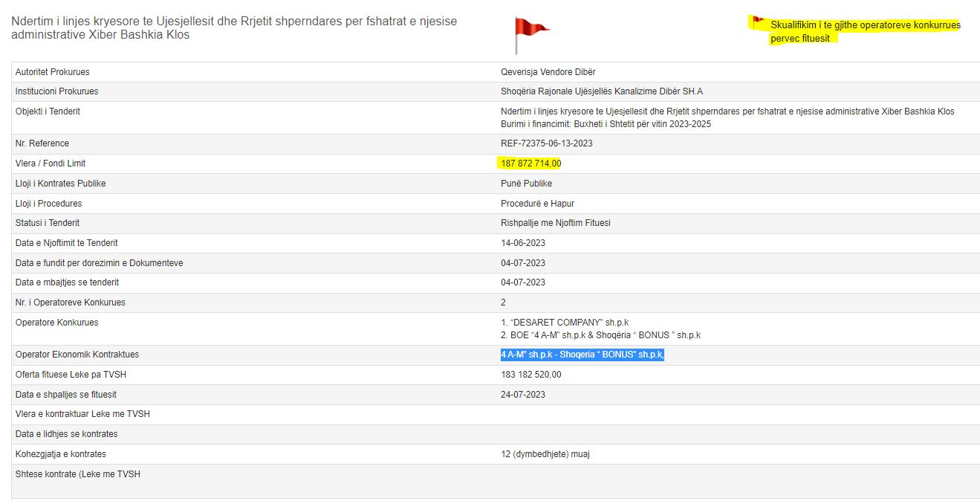
Task: Click Operator Ekonomik Kontraktues label
Action: 77,355
